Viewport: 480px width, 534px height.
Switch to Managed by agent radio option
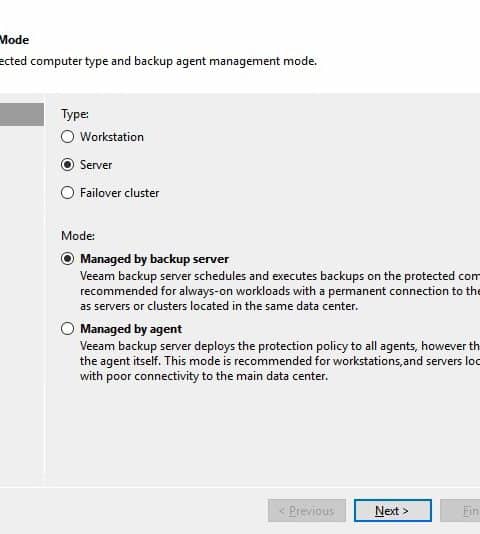(67, 329)
